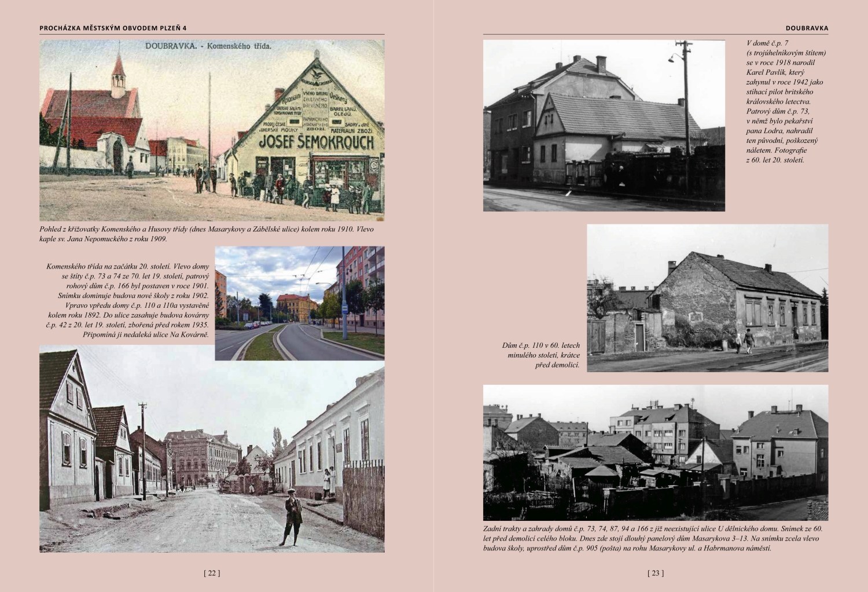Click the photo of house č.p. 7
Screen dimensions: 868x592
(604, 125)
